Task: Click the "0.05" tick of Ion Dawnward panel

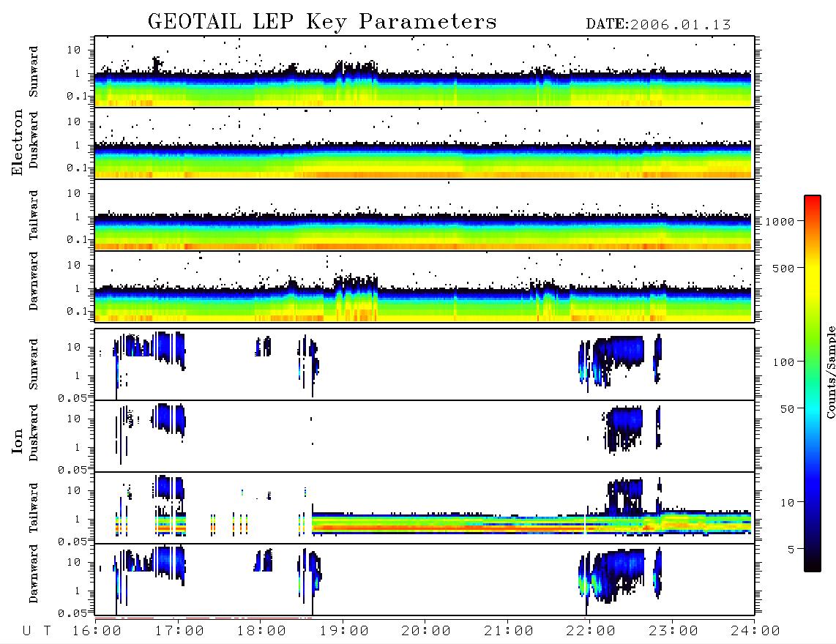Action: [72, 613]
